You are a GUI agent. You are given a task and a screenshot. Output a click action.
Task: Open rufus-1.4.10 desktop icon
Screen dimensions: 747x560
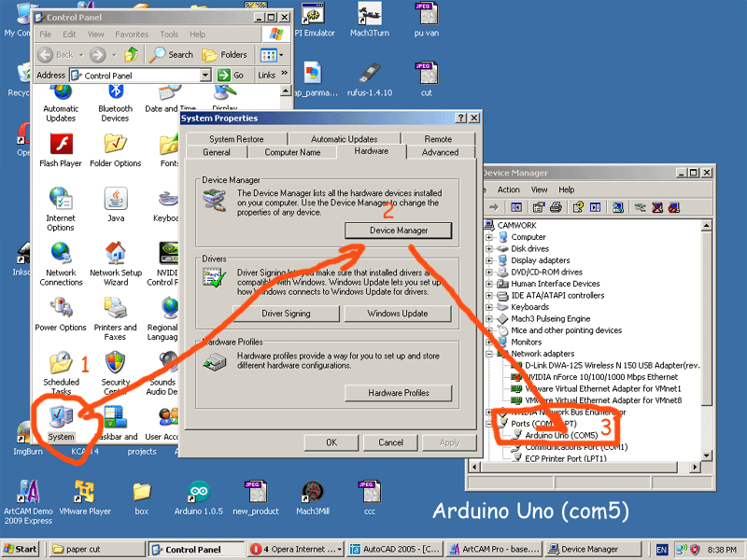370,79
